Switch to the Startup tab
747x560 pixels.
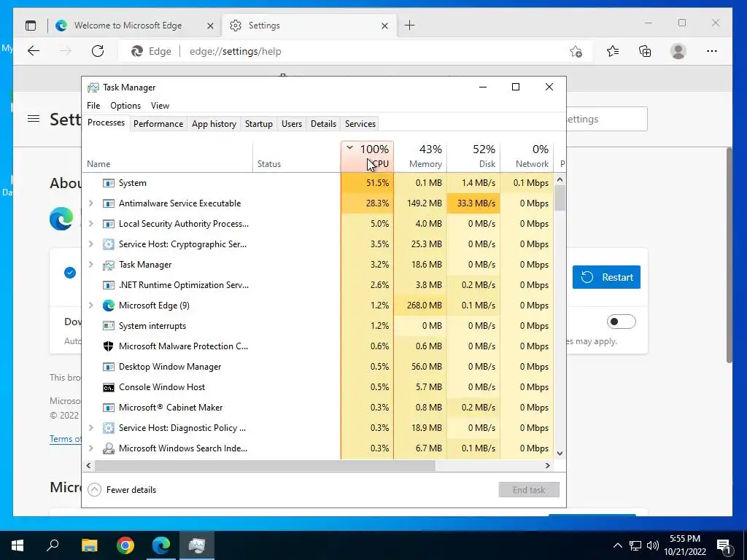coord(259,124)
